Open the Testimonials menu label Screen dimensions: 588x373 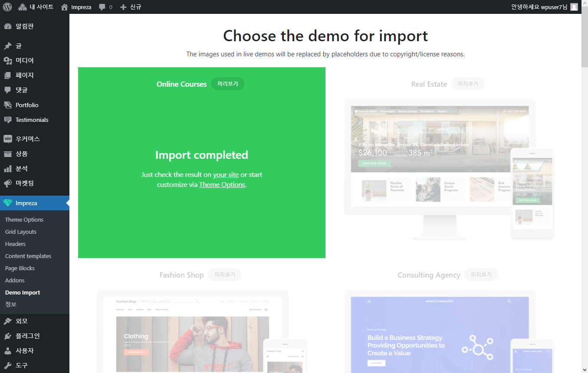(32, 120)
